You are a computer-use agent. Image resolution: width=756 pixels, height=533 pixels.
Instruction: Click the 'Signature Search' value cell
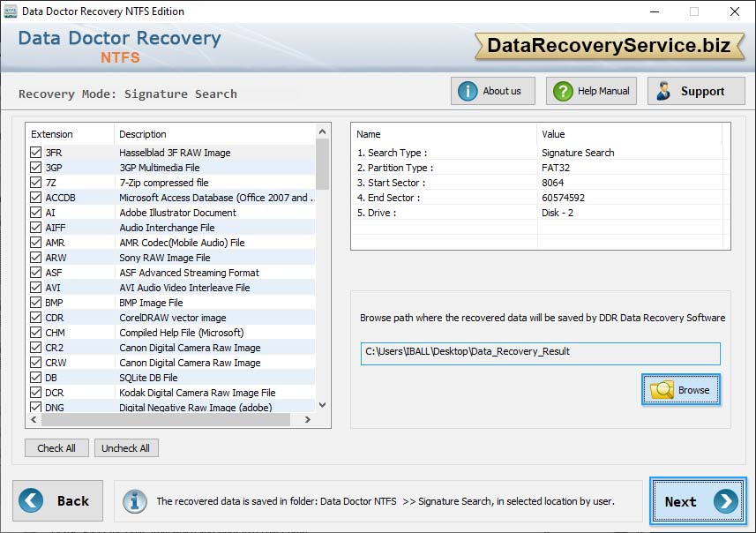[x=578, y=153]
